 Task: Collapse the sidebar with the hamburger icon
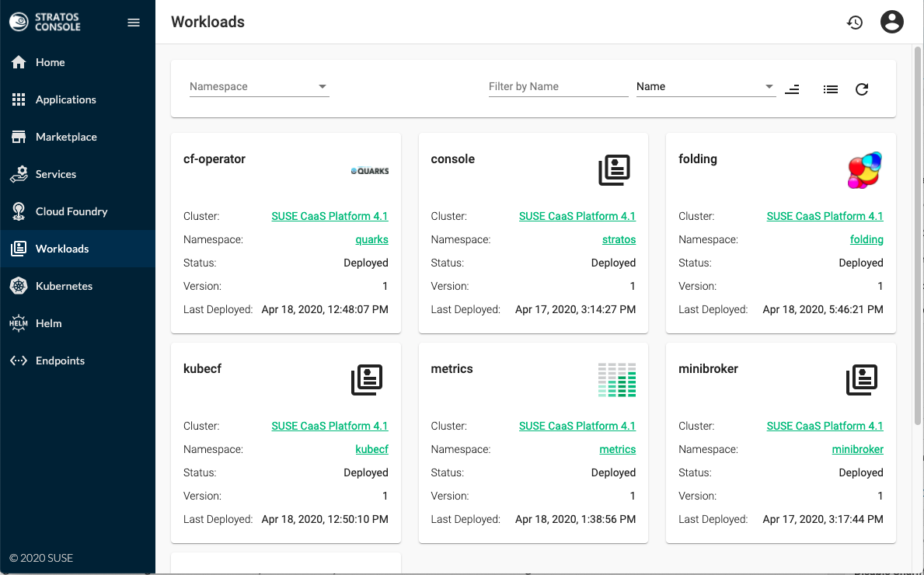click(x=134, y=23)
